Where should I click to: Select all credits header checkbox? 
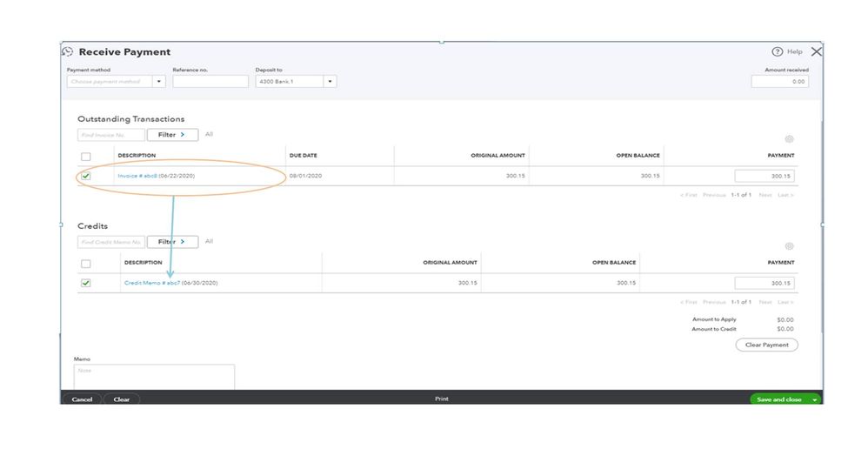click(x=86, y=264)
